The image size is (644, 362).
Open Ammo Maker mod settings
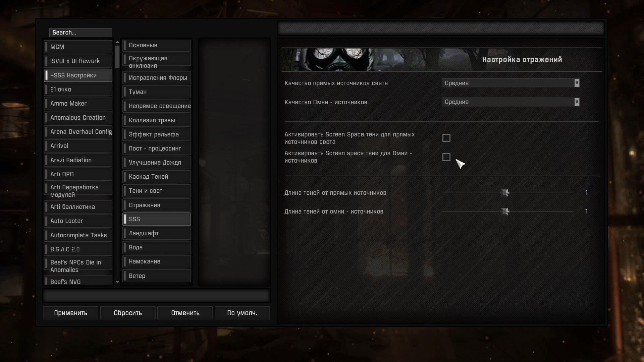tap(78, 104)
